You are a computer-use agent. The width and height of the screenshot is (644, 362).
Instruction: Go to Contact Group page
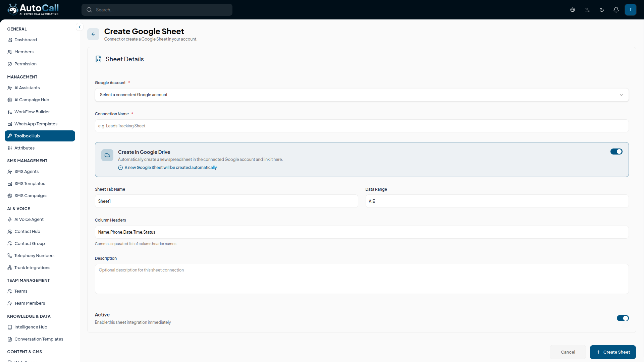[x=40, y=244]
